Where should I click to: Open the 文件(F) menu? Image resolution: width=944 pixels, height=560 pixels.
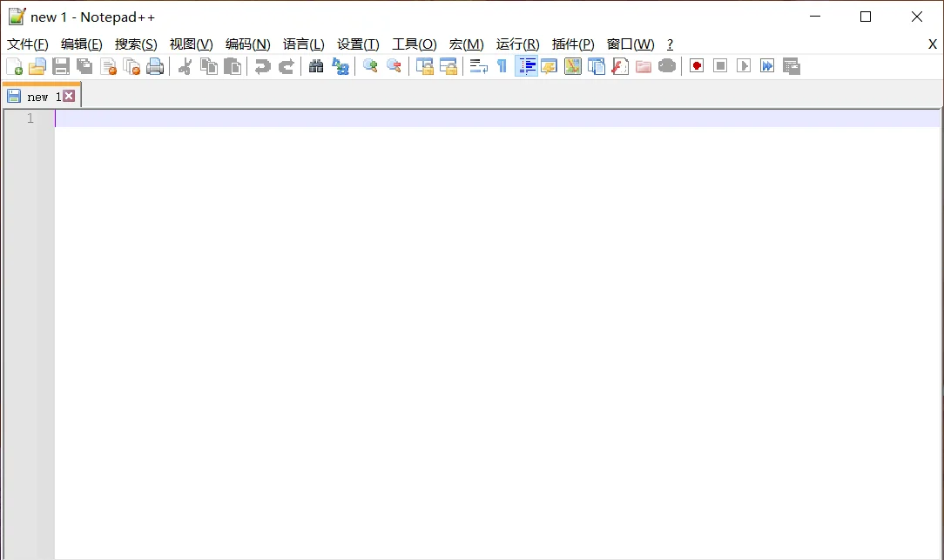coord(28,44)
